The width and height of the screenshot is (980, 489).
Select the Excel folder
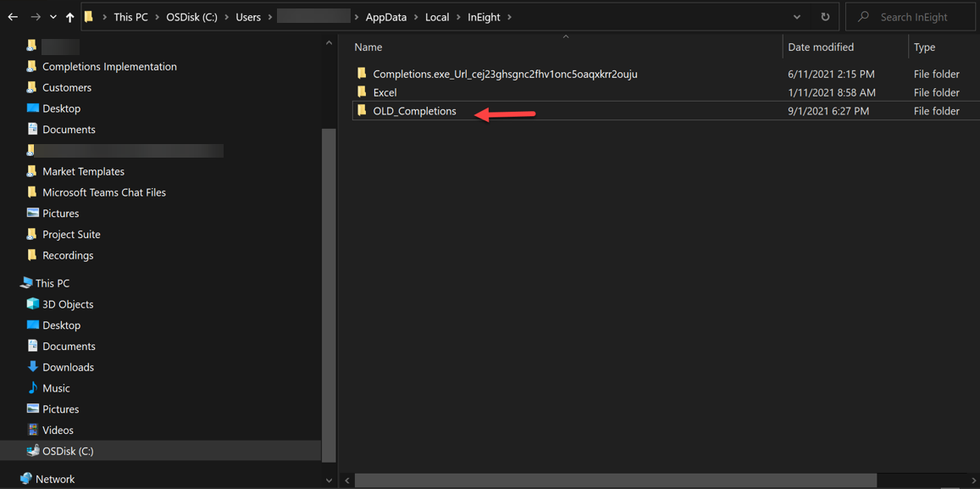tap(385, 92)
